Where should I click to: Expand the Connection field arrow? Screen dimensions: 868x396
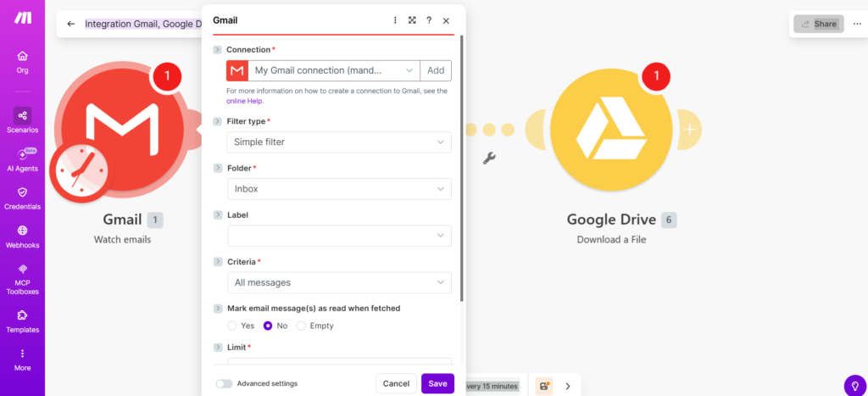pos(218,50)
